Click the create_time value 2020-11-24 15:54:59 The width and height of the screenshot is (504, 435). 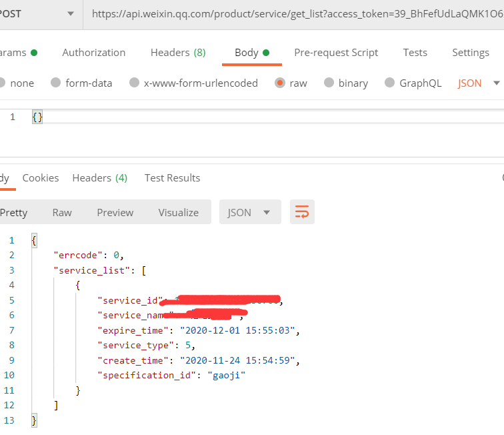click(x=237, y=360)
